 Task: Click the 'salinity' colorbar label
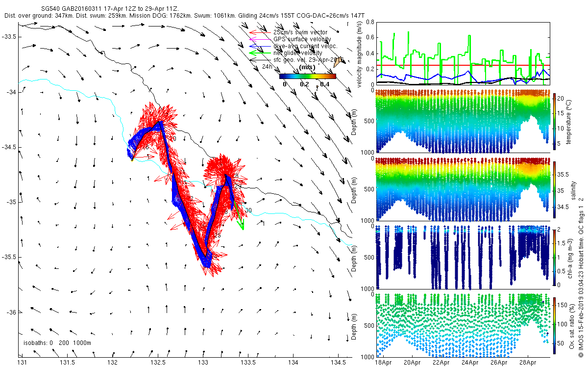coord(574,190)
